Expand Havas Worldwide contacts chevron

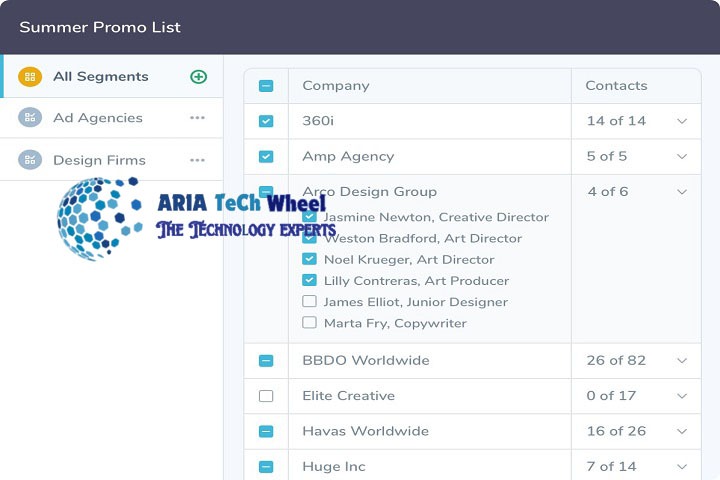point(682,431)
